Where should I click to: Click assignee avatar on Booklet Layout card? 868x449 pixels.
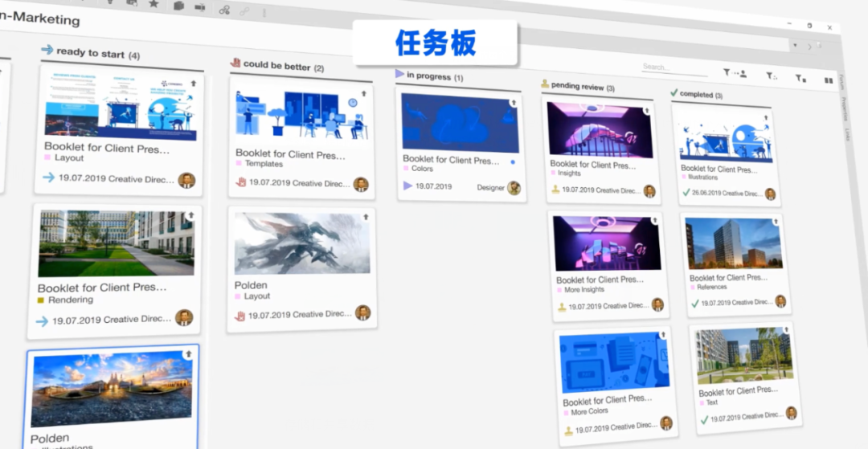(186, 180)
